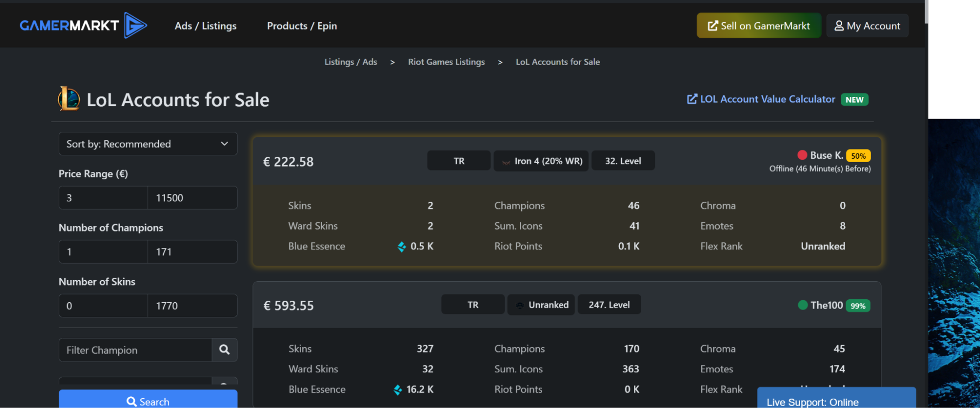Click the GamerMarkt logo
Image resolution: width=980 pixels, height=408 pixels.
point(83,25)
